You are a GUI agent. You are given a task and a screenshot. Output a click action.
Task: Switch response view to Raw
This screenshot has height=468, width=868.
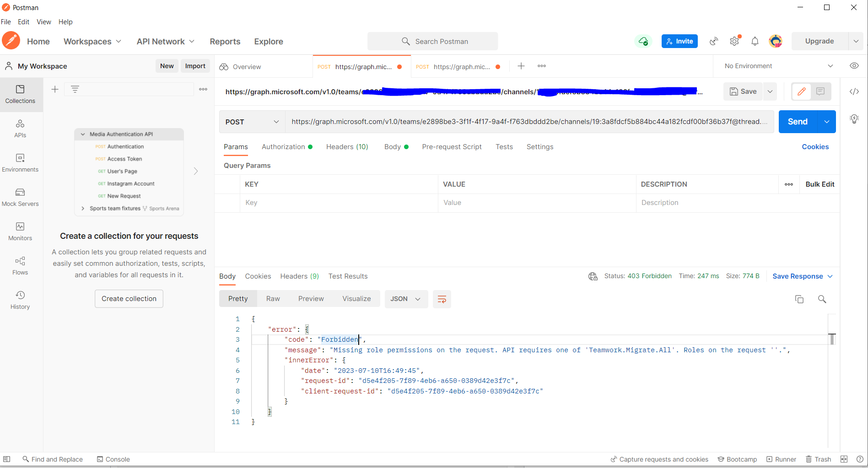click(x=273, y=298)
